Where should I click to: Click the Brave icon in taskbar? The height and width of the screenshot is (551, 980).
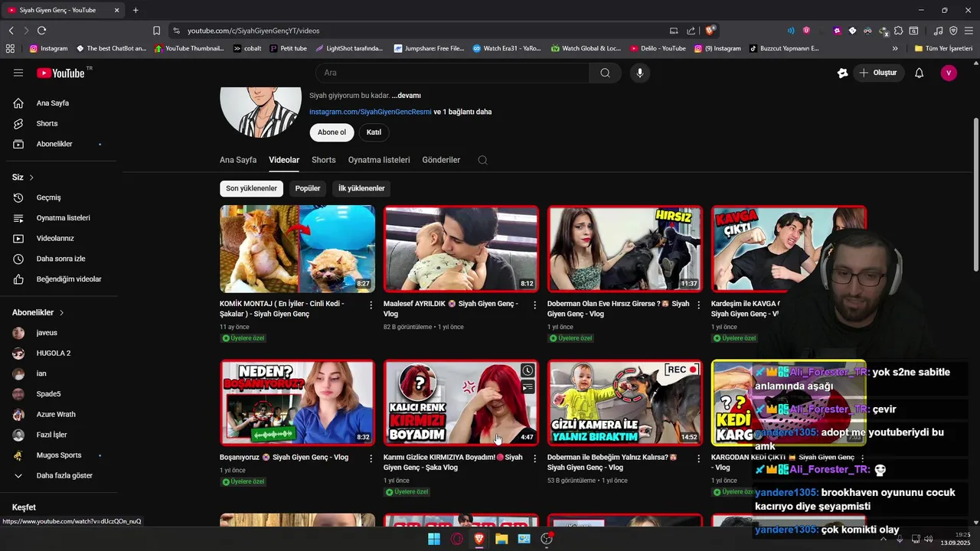[479, 539]
